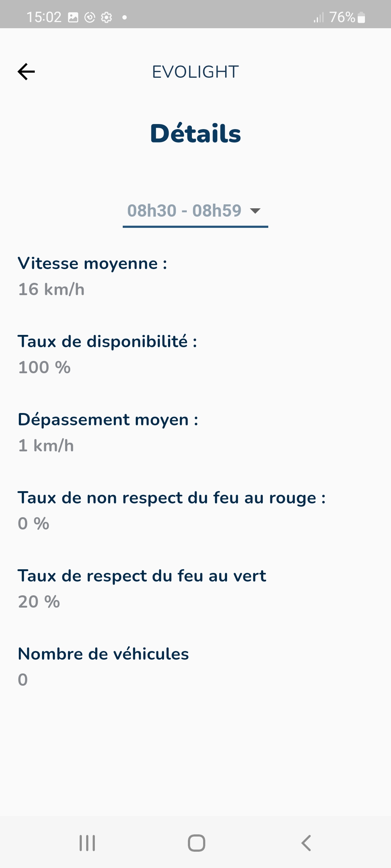Viewport: 391px width, 868px height.
Task: Tap the Dépassement moyen label
Action: pyautogui.click(x=108, y=420)
